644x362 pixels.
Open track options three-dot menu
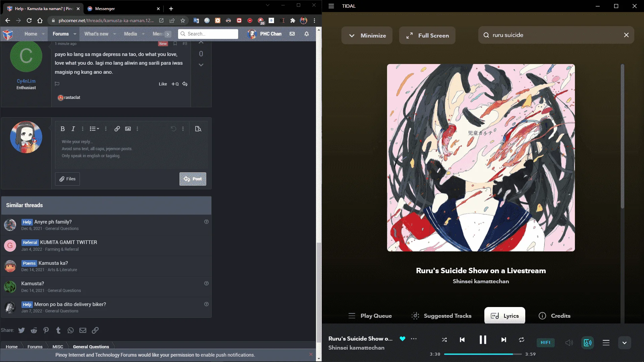[x=414, y=339]
